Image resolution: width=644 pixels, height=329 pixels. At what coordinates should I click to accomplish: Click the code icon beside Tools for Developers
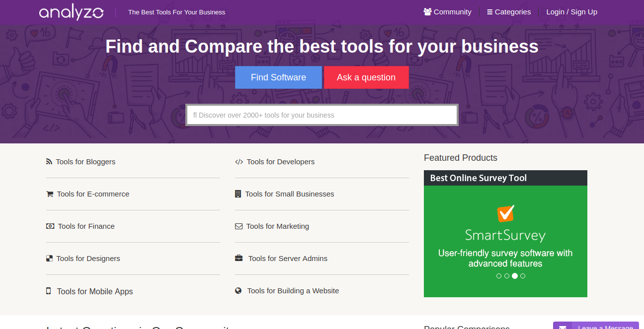pyautogui.click(x=239, y=162)
